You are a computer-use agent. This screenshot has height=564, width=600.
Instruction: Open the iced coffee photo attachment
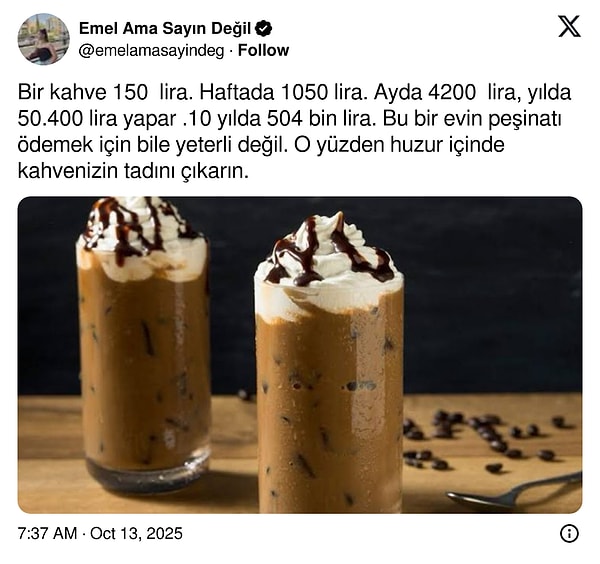point(300,355)
